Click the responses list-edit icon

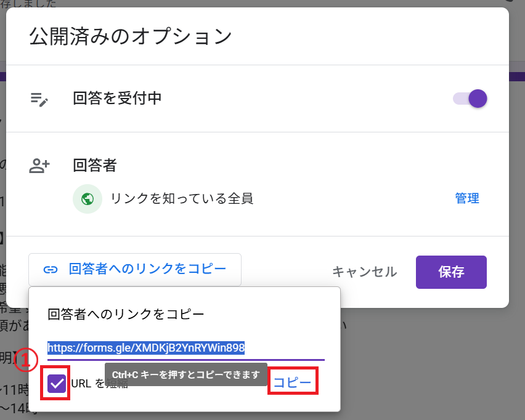(x=39, y=99)
